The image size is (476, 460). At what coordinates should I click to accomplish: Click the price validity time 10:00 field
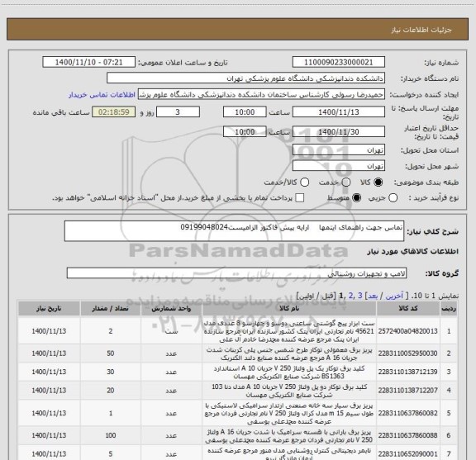pyautogui.click(x=245, y=131)
